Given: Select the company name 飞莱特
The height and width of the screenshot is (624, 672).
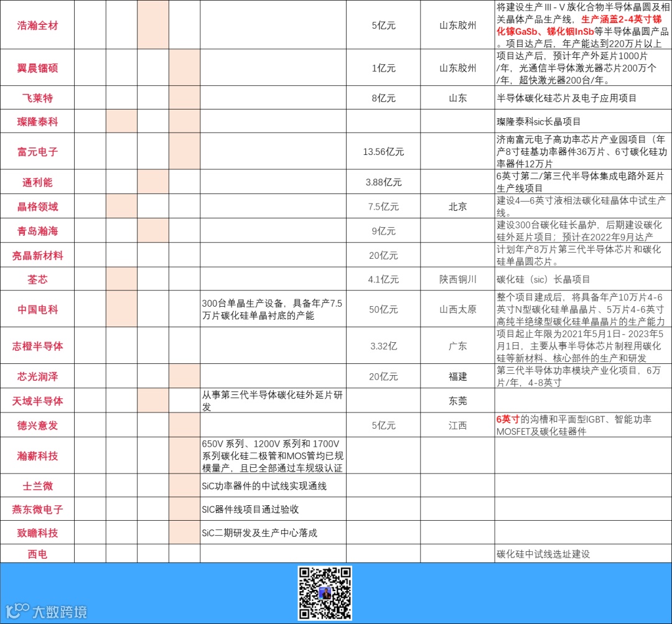Looking at the screenshot, I should (37, 98).
